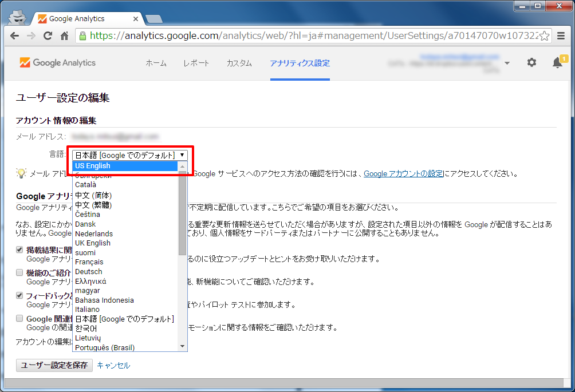Select magyar in the language list
Viewport: 575px width, 392px height.
point(125,291)
